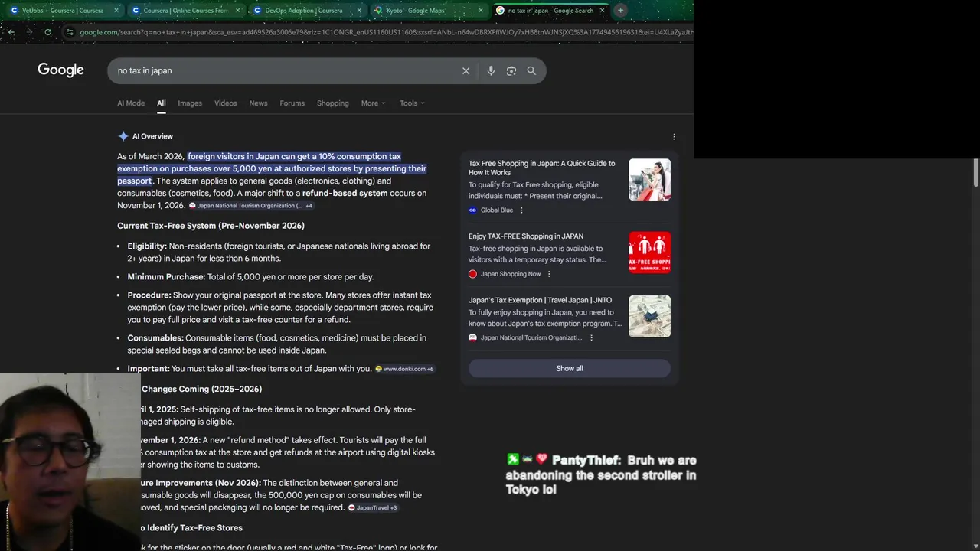Screen dimensions: 980x551
Task: Clear the search query with X
Action: point(465,70)
